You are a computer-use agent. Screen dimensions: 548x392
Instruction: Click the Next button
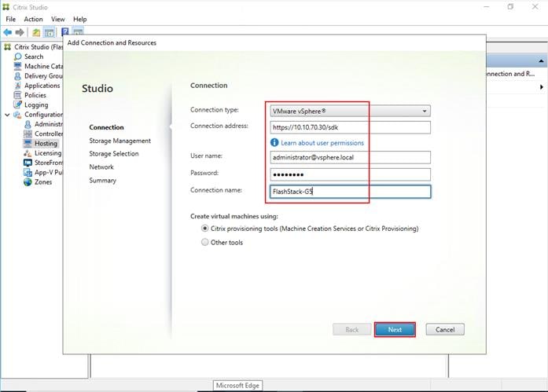point(395,329)
